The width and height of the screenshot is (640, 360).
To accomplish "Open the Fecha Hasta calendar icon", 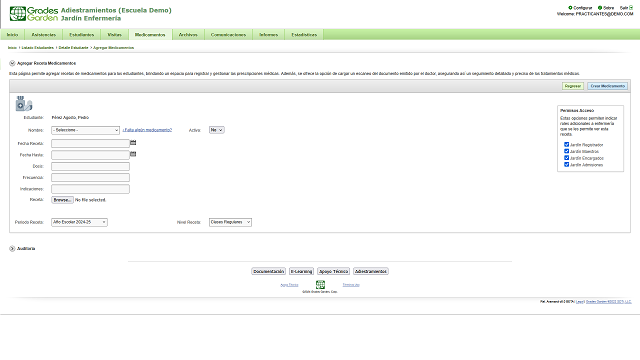I will pos(133,154).
